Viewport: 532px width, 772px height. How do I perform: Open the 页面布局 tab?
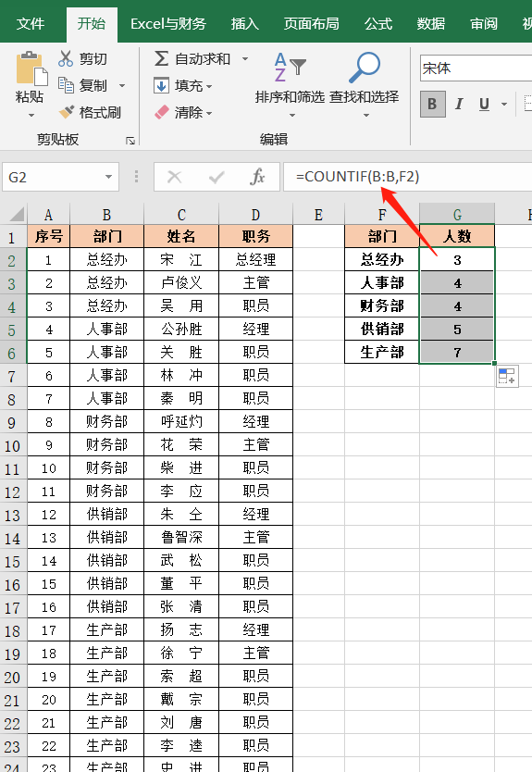pos(311,24)
